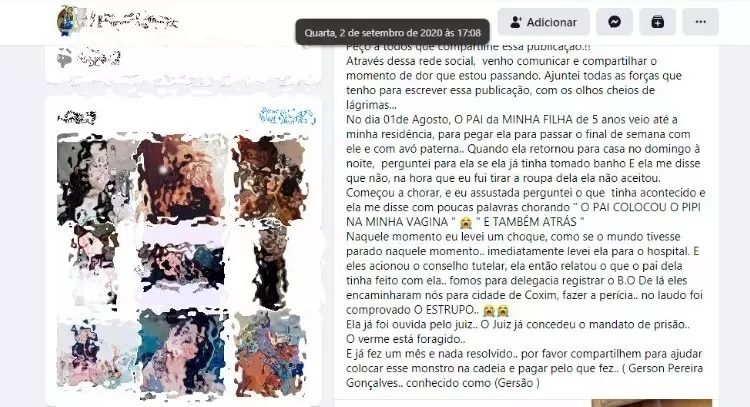Open the middle-right photo in photos grid

click(271, 266)
